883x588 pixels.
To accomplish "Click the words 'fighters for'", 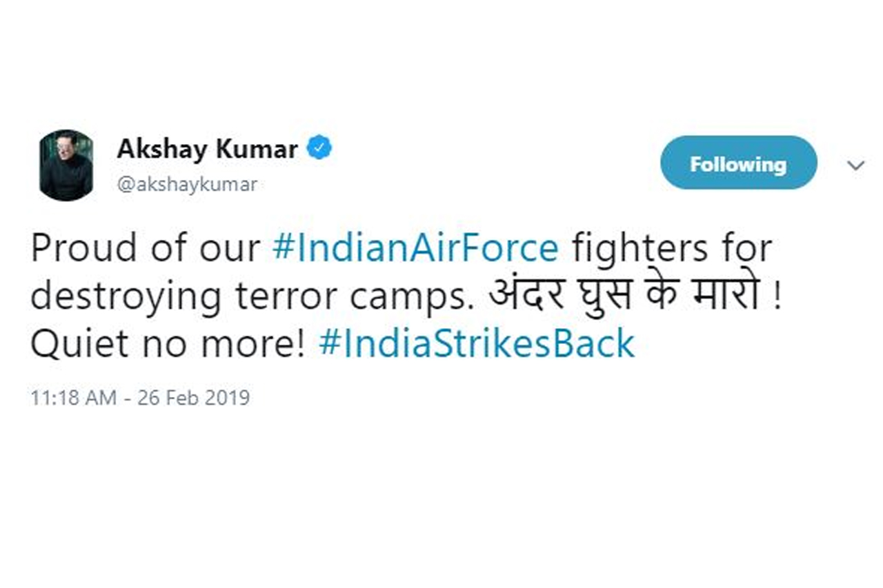I will pyautogui.click(x=671, y=248).
